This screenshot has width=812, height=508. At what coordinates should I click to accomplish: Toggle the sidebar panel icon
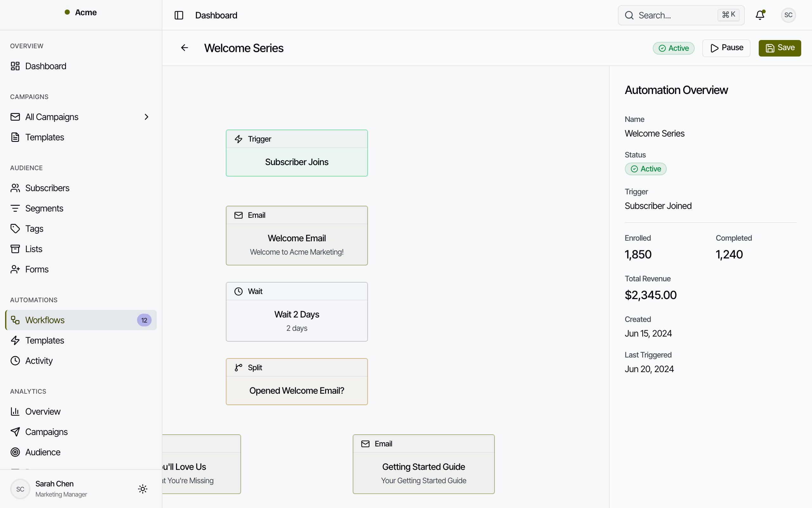(179, 15)
